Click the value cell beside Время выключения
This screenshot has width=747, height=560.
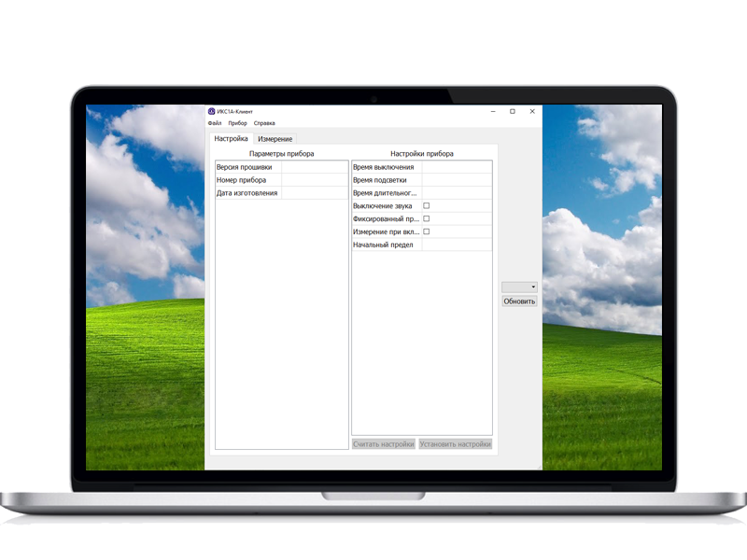coord(457,167)
